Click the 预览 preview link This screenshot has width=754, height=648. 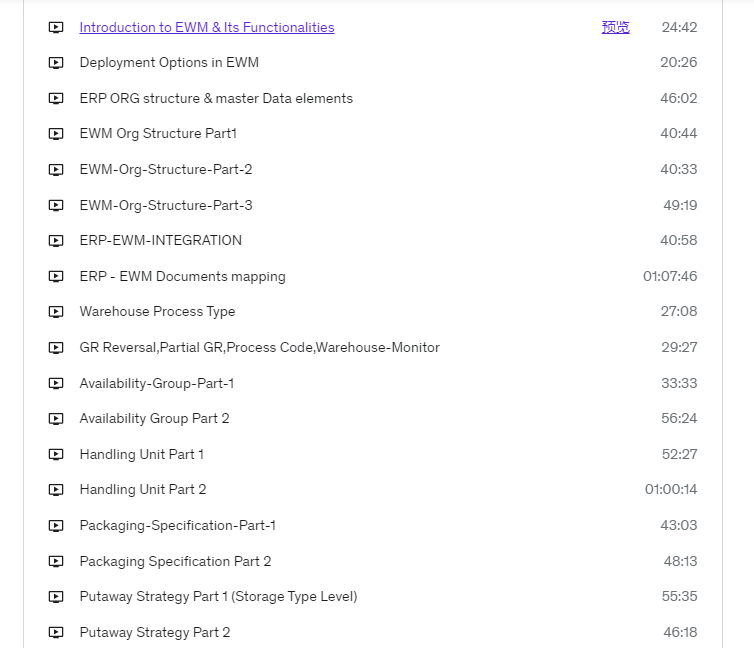[x=616, y=27]
